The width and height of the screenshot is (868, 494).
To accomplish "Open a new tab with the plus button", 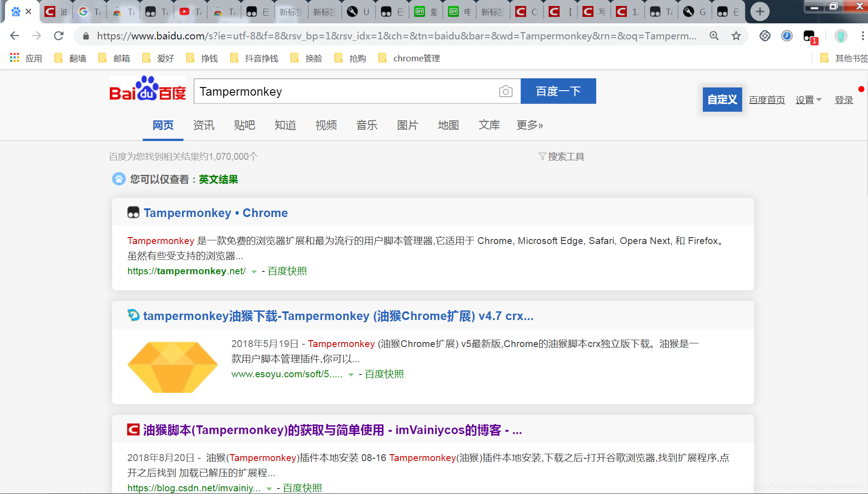I will [760, 11].
